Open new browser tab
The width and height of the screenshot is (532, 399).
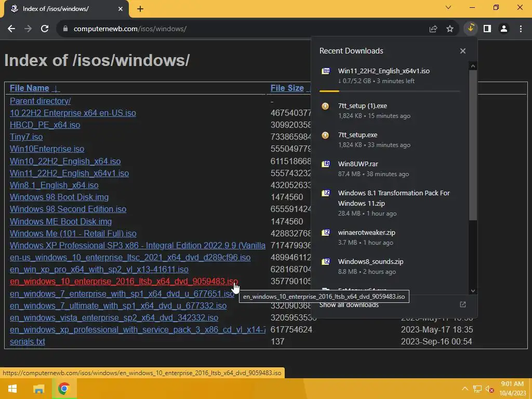pyautogui.click(x=140, y=9)
